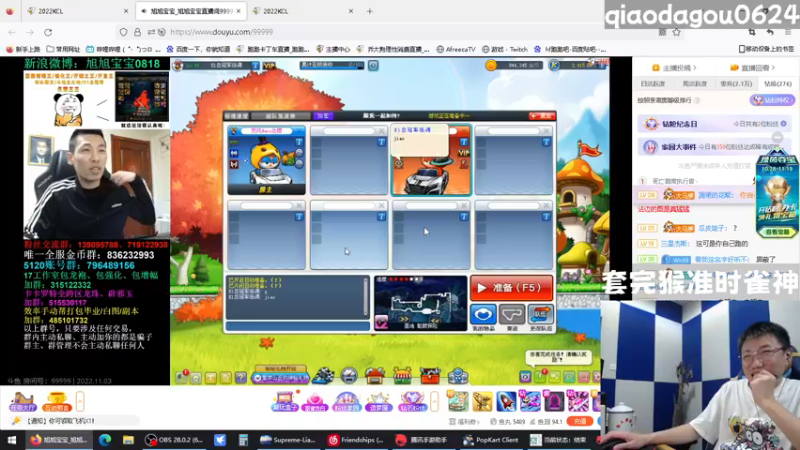Click the browser reload button
Viewport: 800px width, 450px height.
click(48, 32)
